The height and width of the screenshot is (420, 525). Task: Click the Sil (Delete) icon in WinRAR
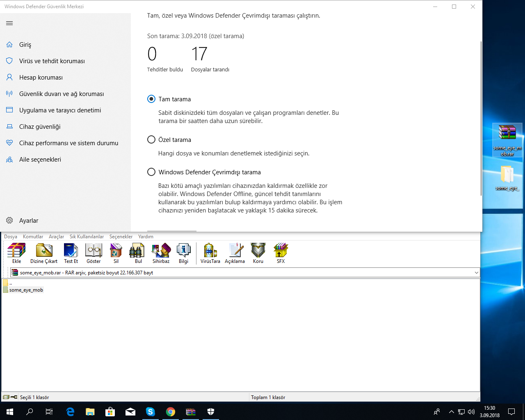tap(116, 253)
